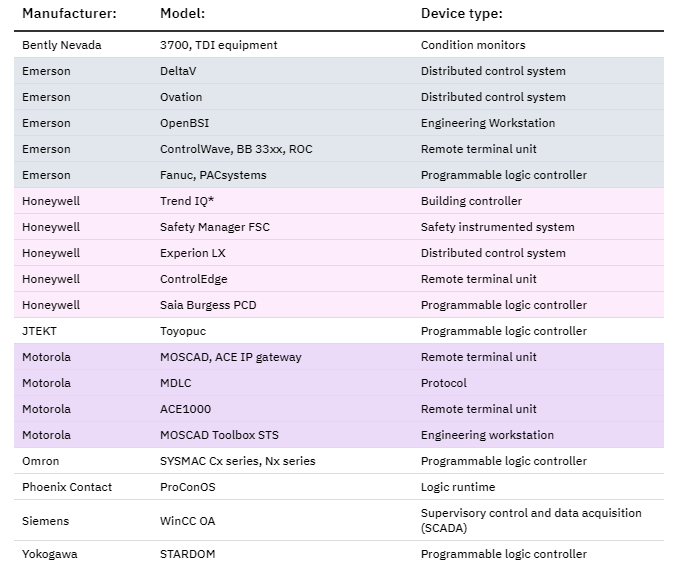The height and width of the screenshot is (577, 681).
Task: Select the Experion LX model cell
Action: [x=193, y=253]
